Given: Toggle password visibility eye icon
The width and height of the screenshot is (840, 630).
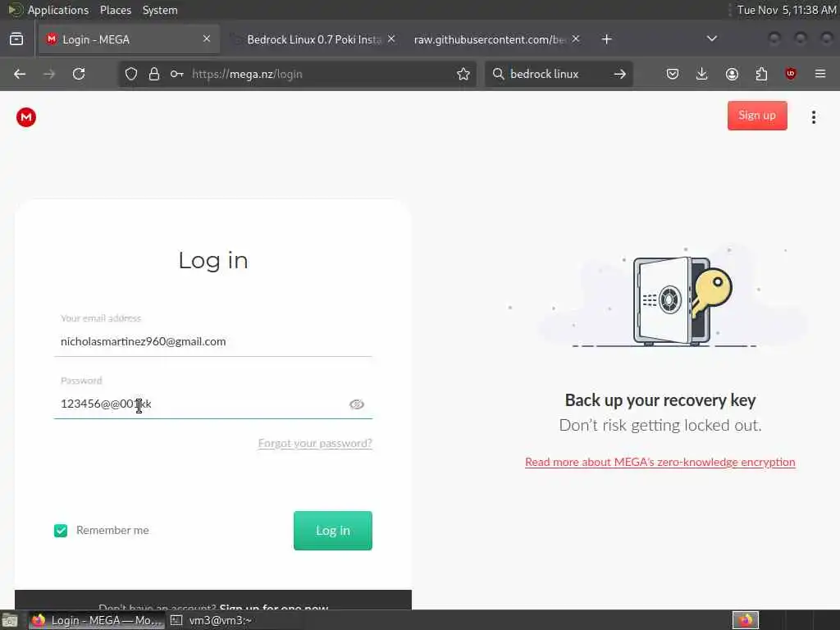Looking at the screenshot, I should tap(357, 404).
